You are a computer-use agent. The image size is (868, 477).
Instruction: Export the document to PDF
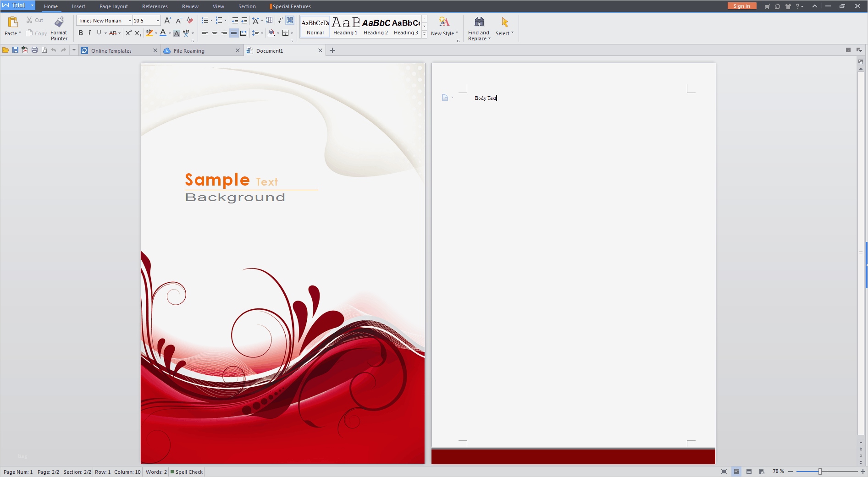25,50
